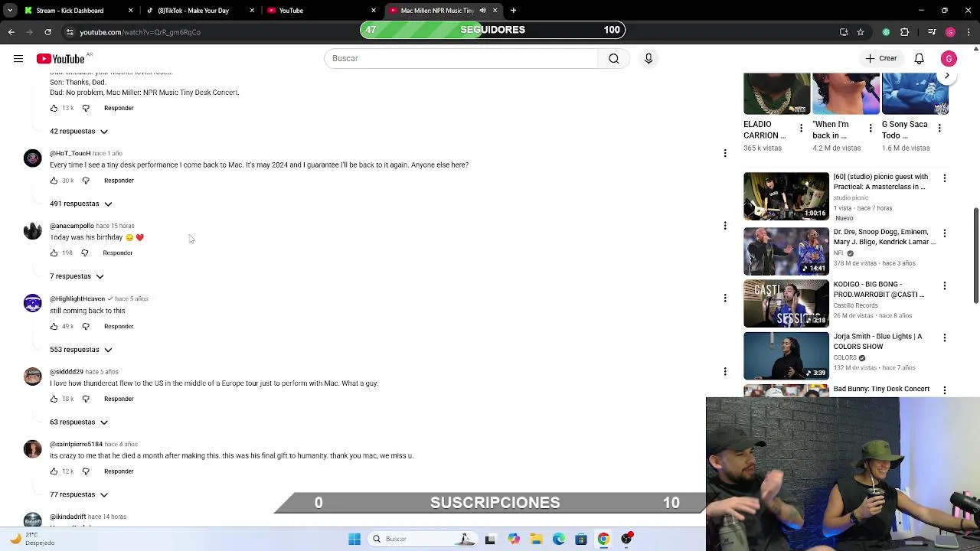Screen dimensions: 980x551
Task: Open Dr. Dre Snoop Dogg video thumbnail
Action: pyautogui.click(x=786, y=251)
